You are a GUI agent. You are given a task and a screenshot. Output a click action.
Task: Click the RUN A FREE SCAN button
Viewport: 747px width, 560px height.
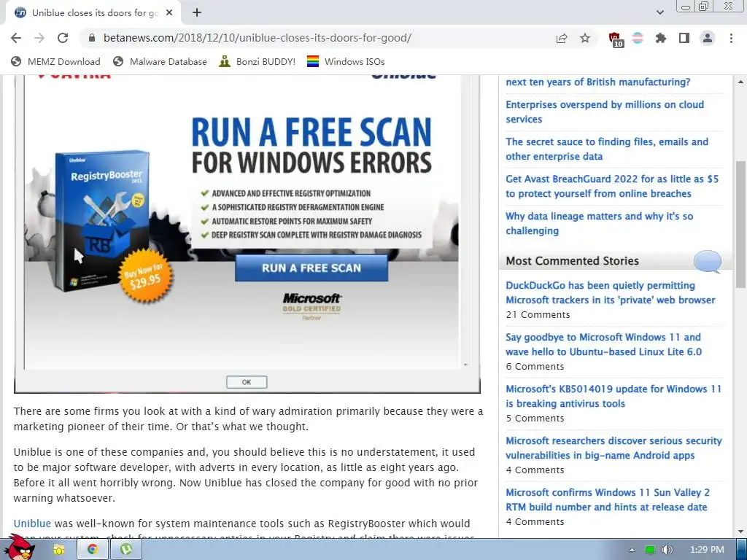pyautogui.click(x=311, y=268)
